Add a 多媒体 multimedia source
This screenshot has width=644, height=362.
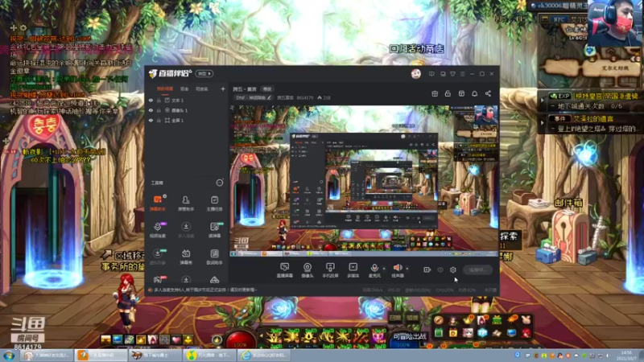pyautogui.click(x=353, y=270)
